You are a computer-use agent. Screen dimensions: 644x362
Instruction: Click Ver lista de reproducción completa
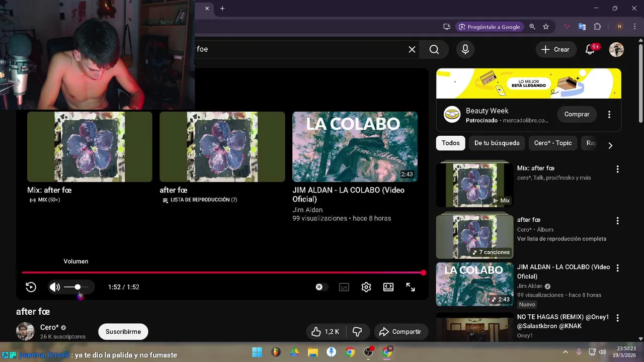point(561,239)
